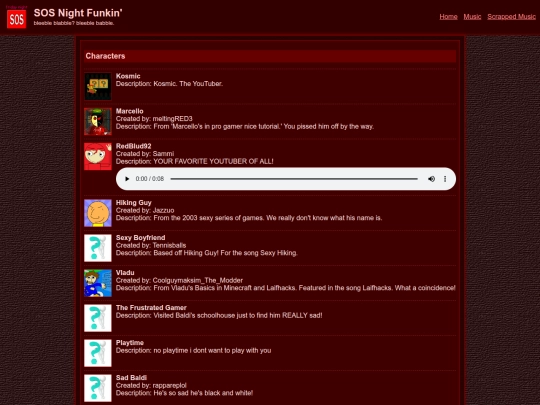The image size is (540, 405).
Task: Click 'Created by: Jazzuo' text
Action: coord(145,210)
